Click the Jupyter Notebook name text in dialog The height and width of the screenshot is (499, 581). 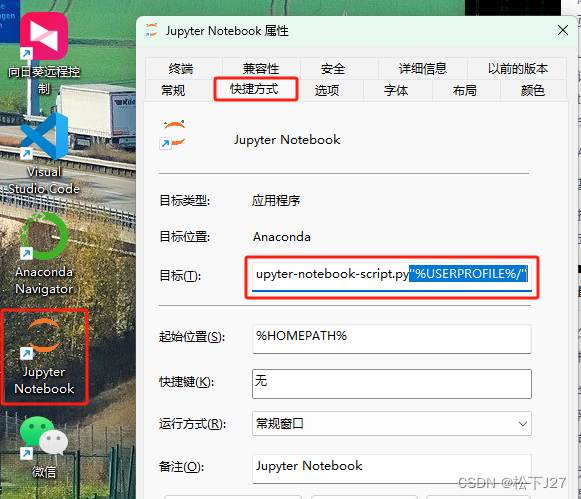287,140
